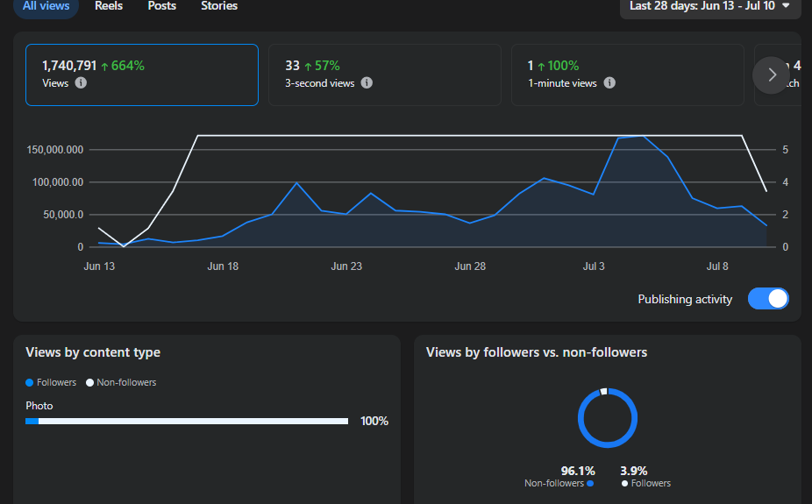Click the Jun 13 axis label
The height and width of the screenshot is (504, 812).
coord(99,266)
